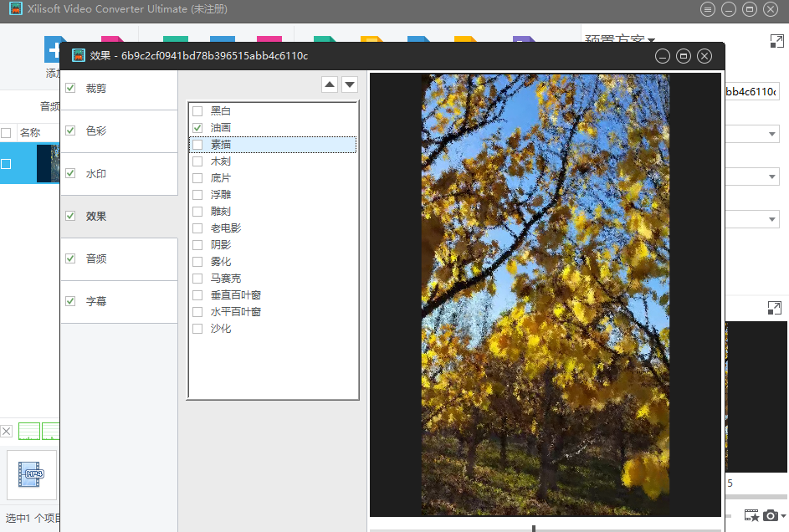Image resolution: width=789 pixels, height=532 pixels.
Task: Switch to the 裁剪 tab
Action: (x=96, y=89)
